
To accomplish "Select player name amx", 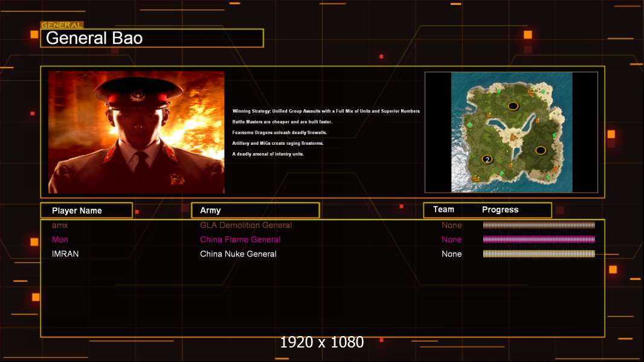I will 60,225.
